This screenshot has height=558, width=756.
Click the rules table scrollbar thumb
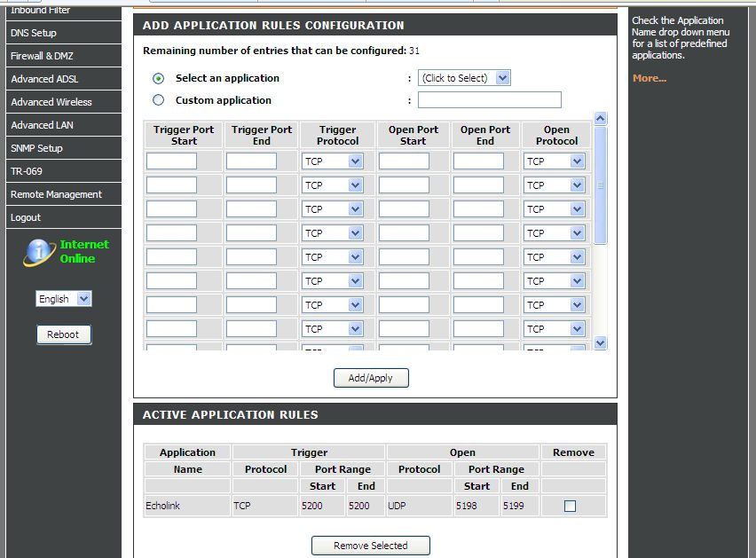tap(600, 185)
